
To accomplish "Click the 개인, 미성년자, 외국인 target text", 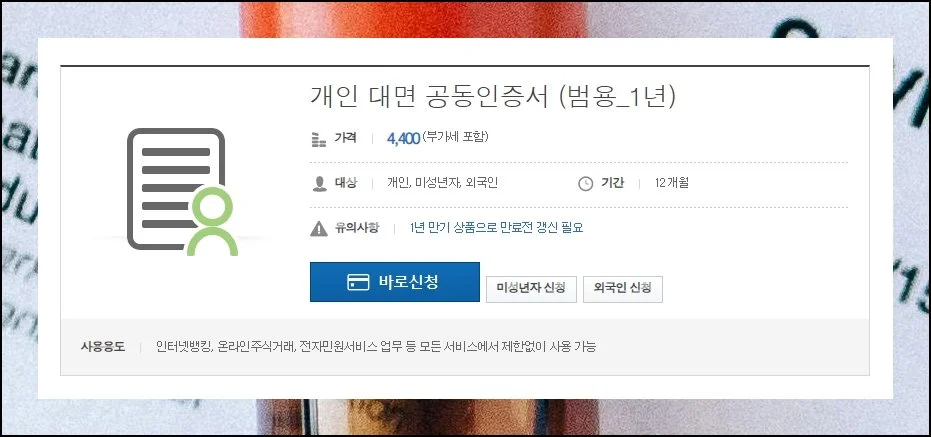I will (442, 183).
